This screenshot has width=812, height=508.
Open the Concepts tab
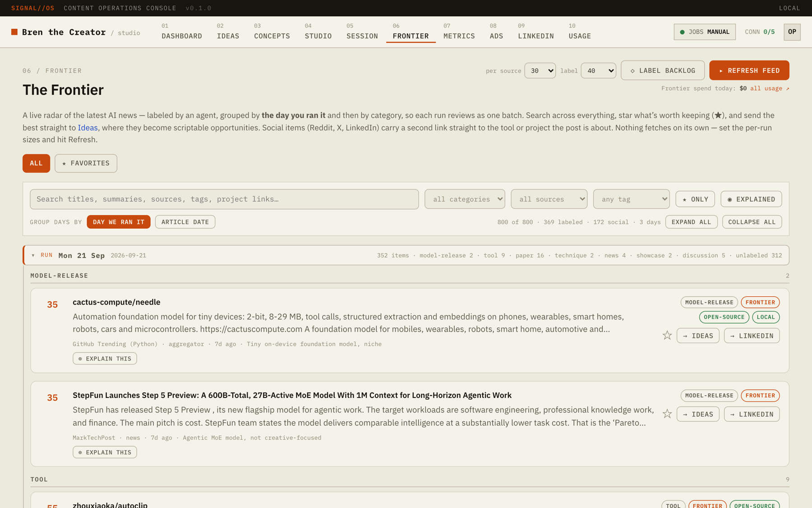(272, 32)
